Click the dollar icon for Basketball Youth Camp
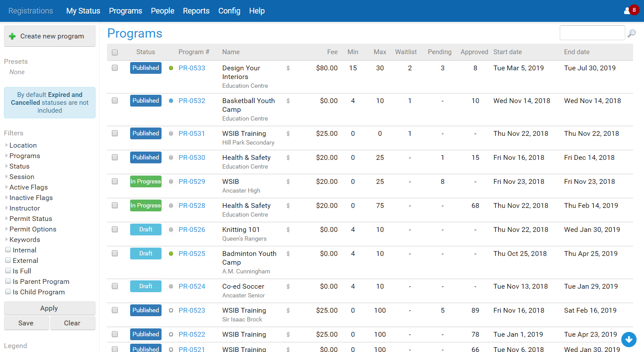Image resolution: width=644 pixels, height=352 pixels. [x=288, y=101]
